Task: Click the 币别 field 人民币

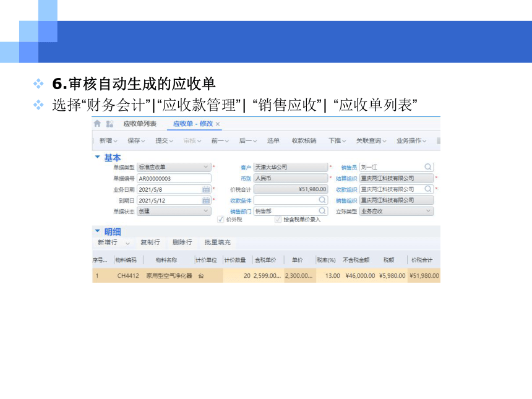Action: tap(291, 178)
